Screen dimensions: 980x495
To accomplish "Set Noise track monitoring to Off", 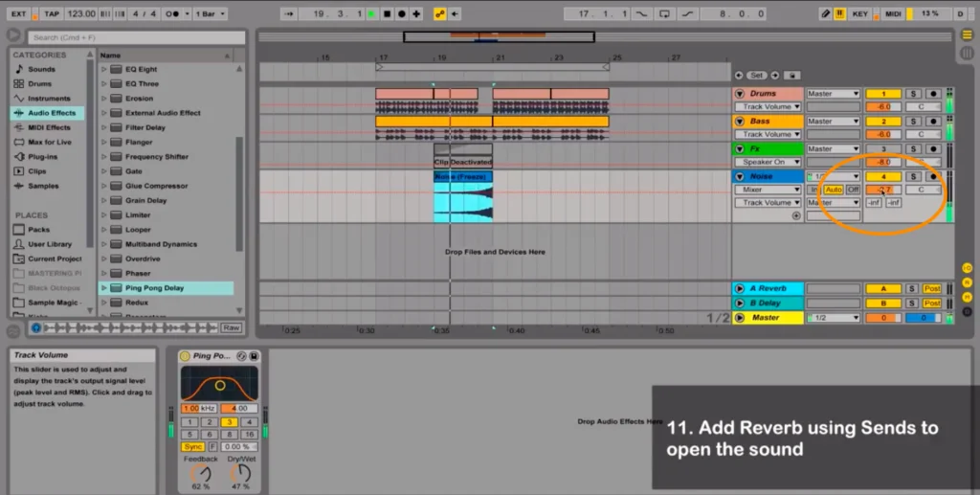I will point(853,190).
